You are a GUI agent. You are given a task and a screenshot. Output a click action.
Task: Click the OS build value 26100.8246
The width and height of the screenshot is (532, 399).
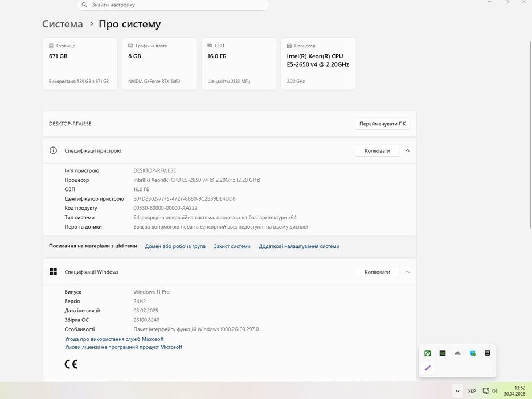pyautogui.click(x=146, y=320)
